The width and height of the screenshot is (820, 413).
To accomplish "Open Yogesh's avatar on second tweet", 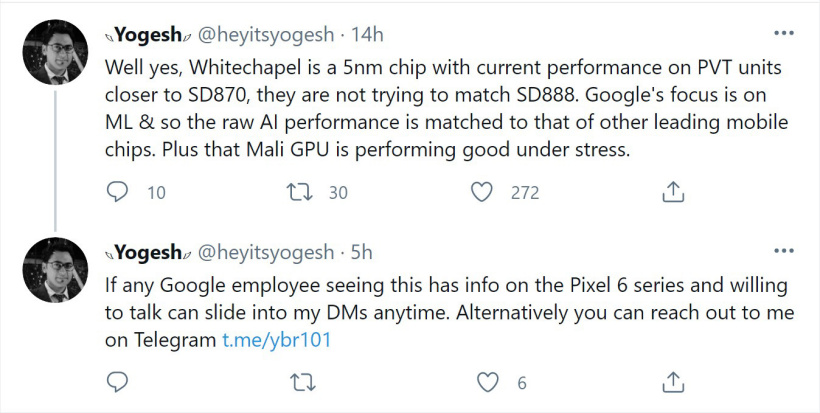I will 55,269.
